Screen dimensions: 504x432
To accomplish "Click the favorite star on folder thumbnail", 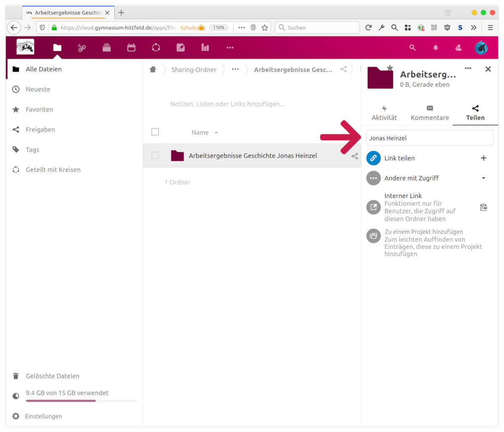I will click(390, 68).
